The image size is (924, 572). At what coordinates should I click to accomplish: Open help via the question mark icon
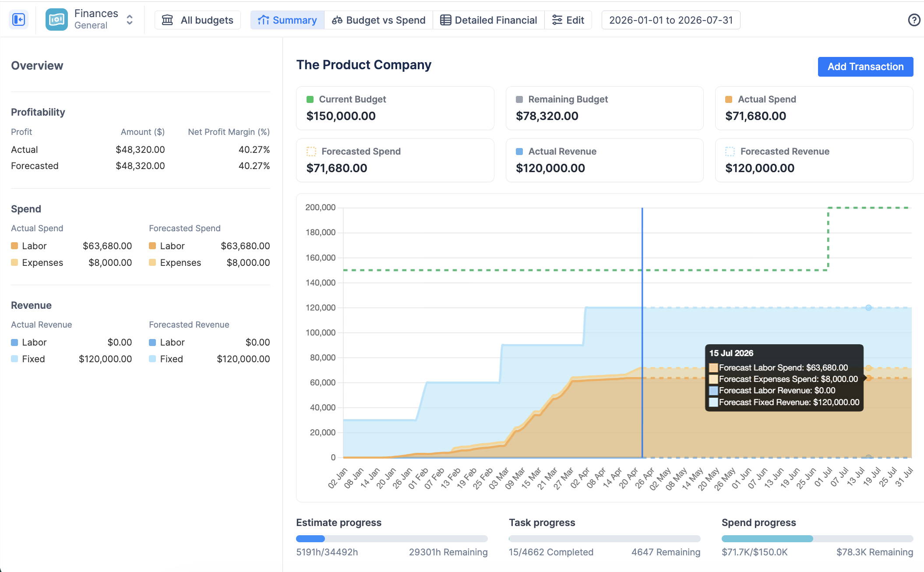pyautogui.click(x=914, y=20)
